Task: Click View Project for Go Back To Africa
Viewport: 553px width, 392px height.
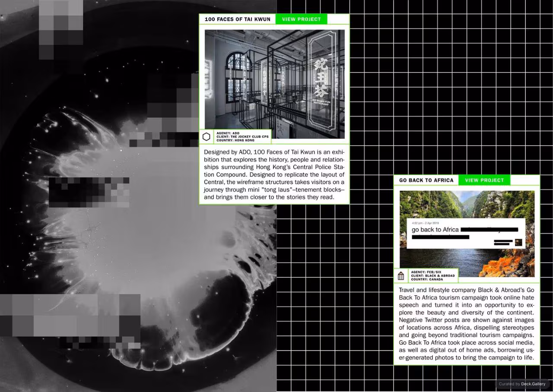Action: coord(484,180)
